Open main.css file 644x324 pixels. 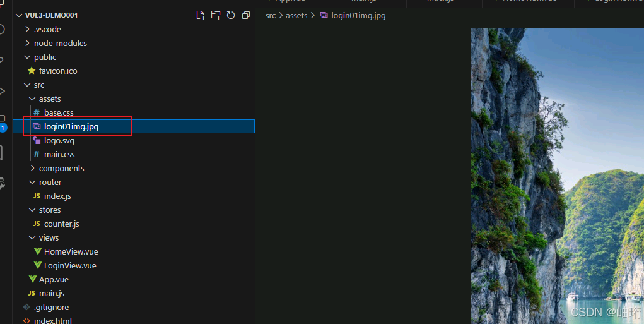(59, 155)
